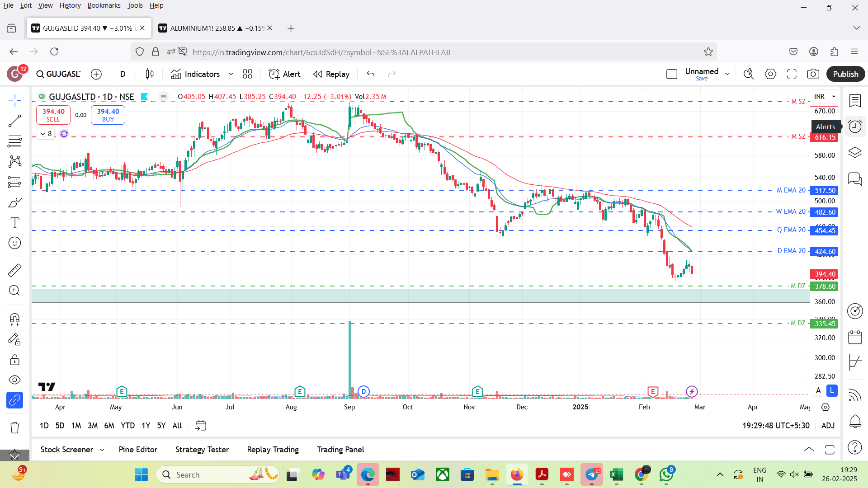Open the favorite indicators dropdown arrow

231,74
